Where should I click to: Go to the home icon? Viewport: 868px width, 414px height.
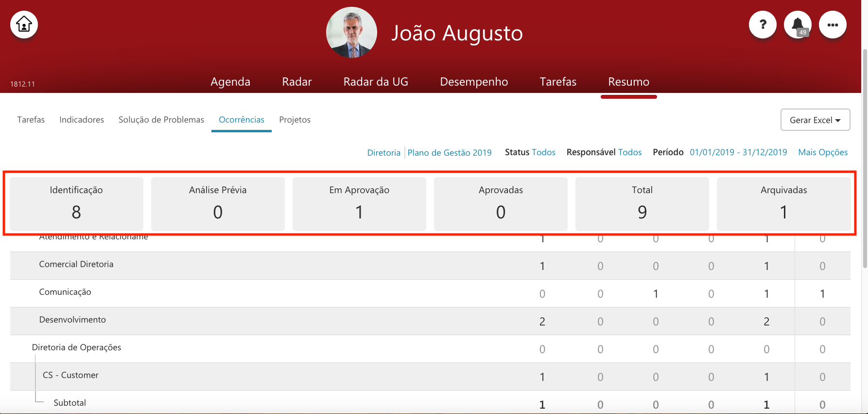pyautogui.click(x=24, y=24)
